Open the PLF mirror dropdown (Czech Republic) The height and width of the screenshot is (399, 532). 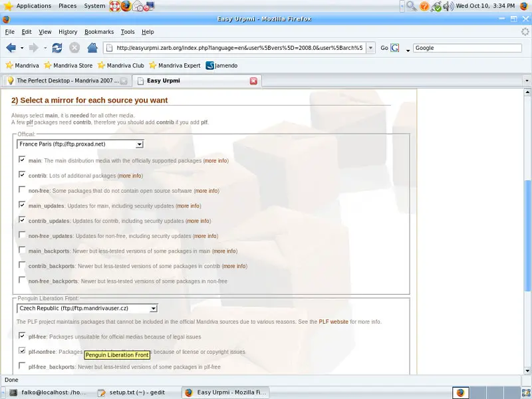(x=88, y=309)
